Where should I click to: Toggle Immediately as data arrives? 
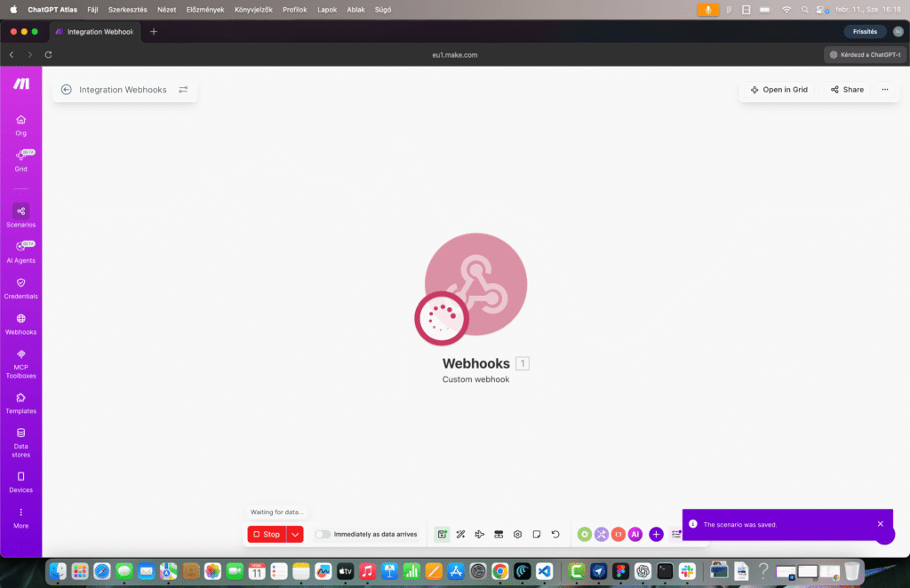323,534
